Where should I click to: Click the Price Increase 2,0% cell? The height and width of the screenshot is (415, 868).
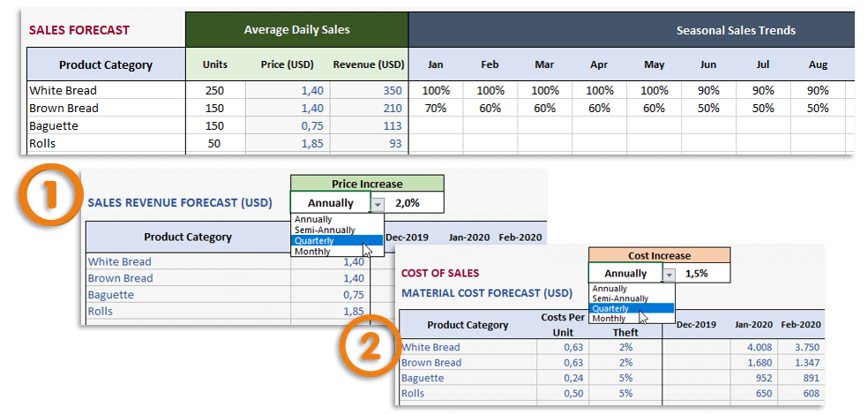(408, 203)
